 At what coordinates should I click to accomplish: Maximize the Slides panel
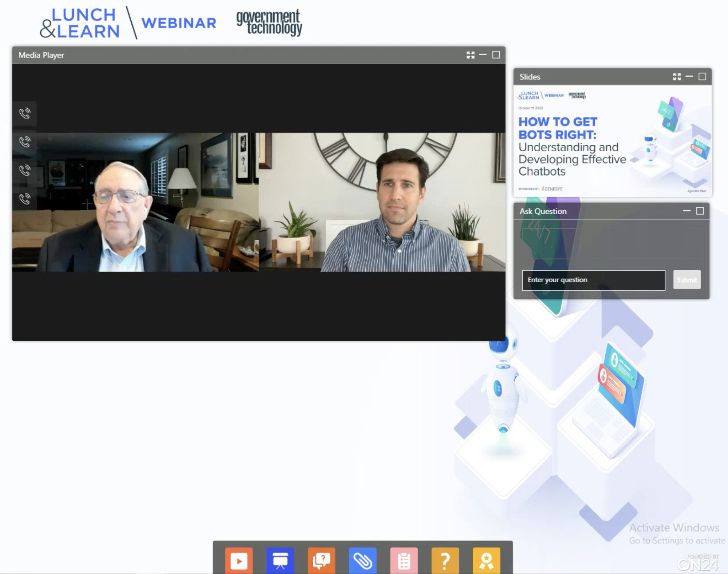[702, 77]
